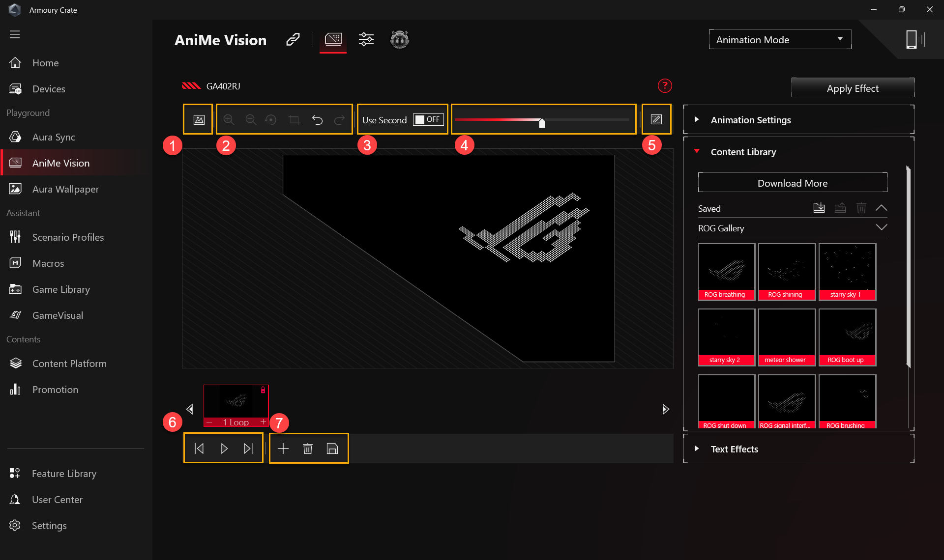Select the ROG breathing thumbnail
This screenshot has width=944, height=560.
(726, 272)
